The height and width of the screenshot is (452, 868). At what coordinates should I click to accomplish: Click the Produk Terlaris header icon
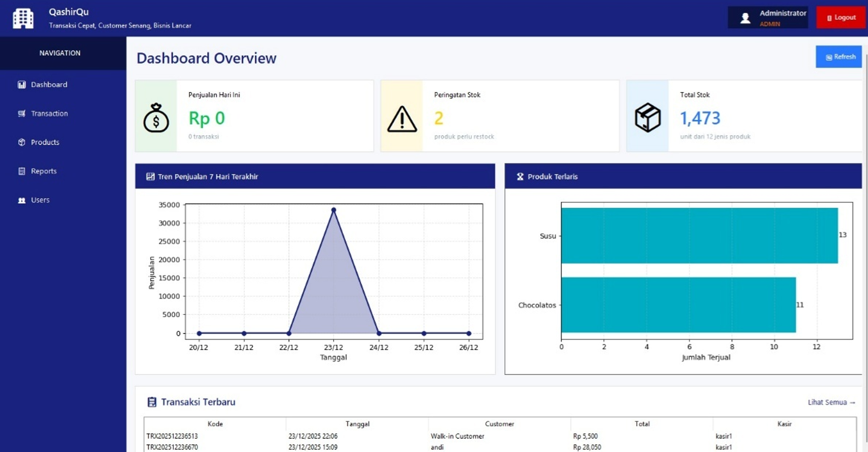pos(520,177)
